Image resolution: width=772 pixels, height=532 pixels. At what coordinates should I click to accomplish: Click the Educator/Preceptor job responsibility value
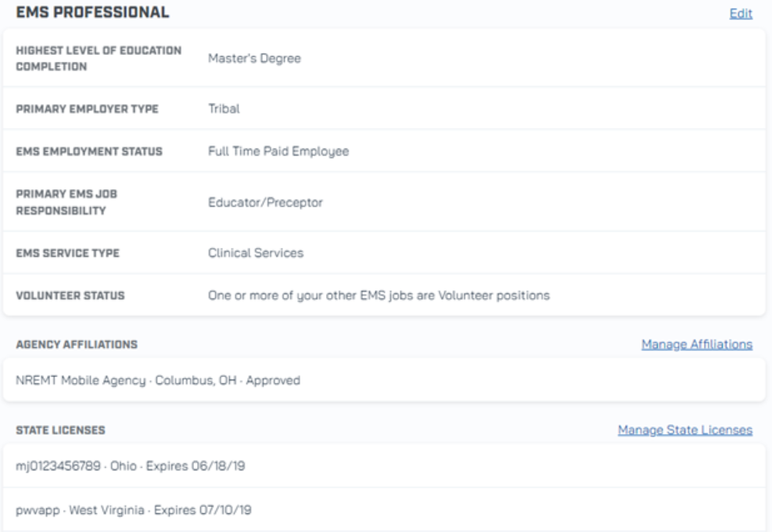click(x=265, y=203)
